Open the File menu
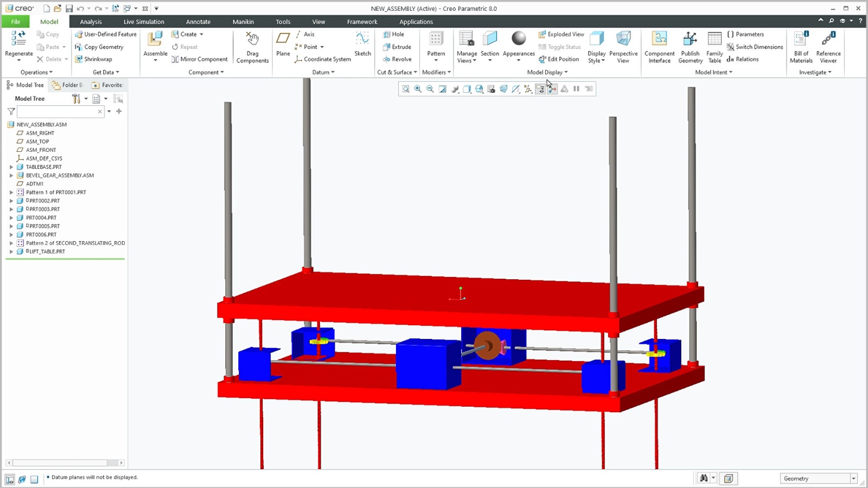 (x=15, y=22)
